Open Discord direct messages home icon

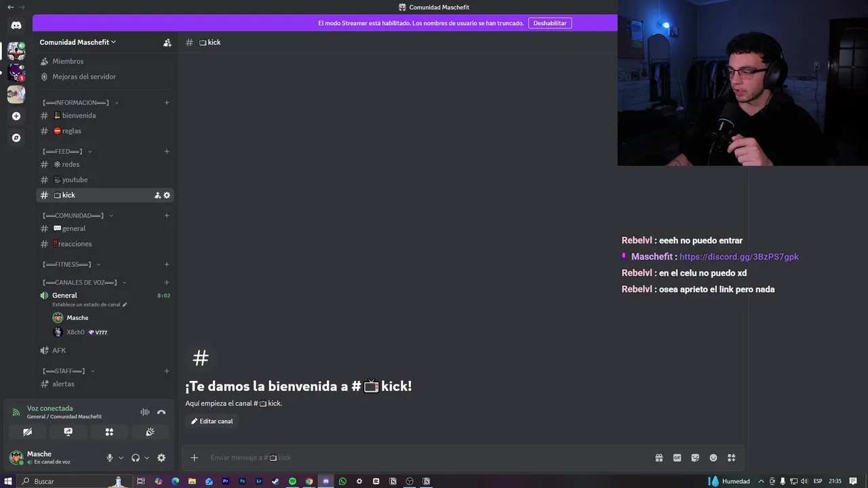16,25
